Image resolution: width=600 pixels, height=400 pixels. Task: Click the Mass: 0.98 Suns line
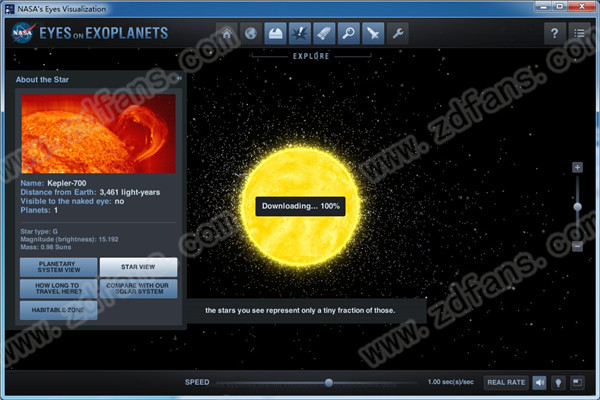[46, 247]
